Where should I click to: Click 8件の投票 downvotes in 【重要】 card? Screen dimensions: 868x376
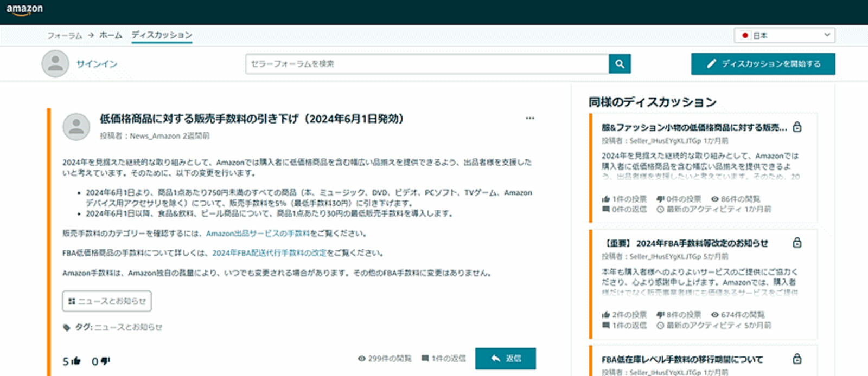tap(679, 315)
